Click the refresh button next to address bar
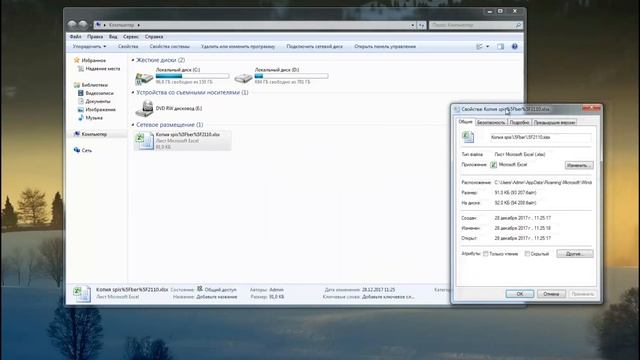640x360 pixels. pyautogui.click(x=422, y=25)
